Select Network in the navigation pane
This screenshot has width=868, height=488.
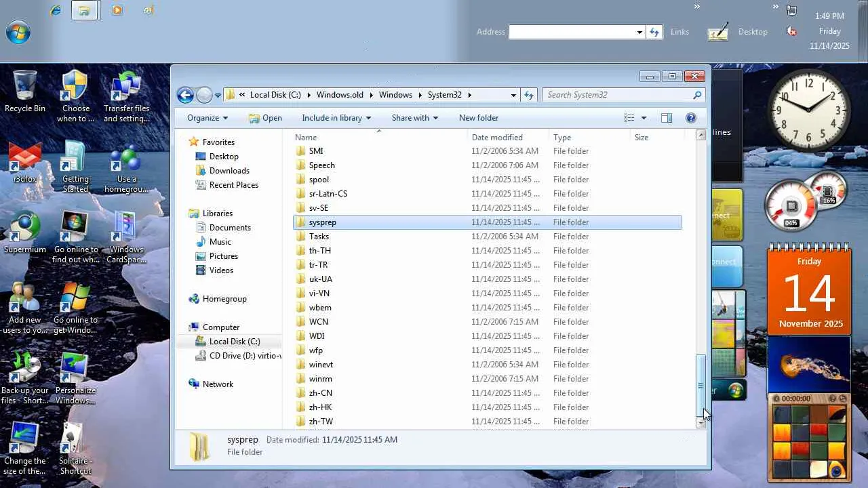point(218,384)
